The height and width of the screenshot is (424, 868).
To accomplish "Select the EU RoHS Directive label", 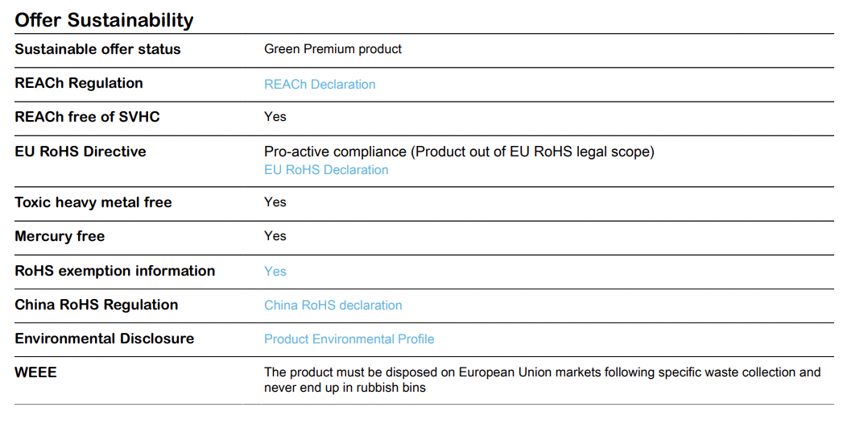I will pyautogui.click(x=81, y=152).
